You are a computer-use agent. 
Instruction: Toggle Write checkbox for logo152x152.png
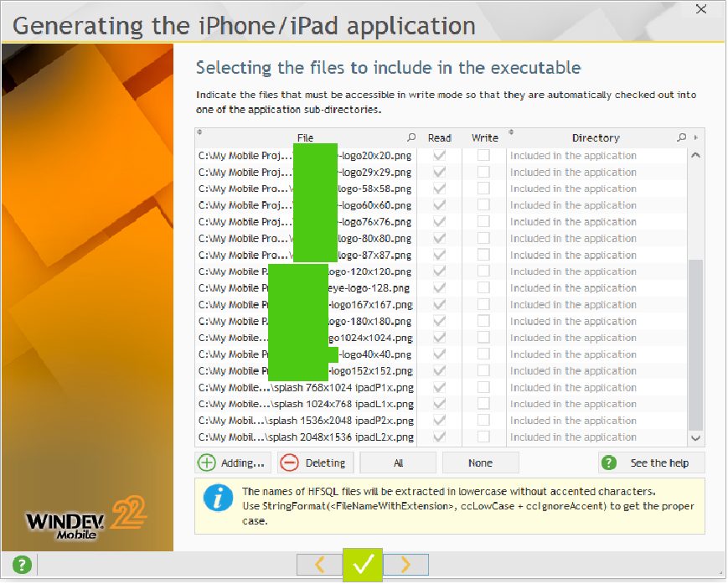coord(483,371)
